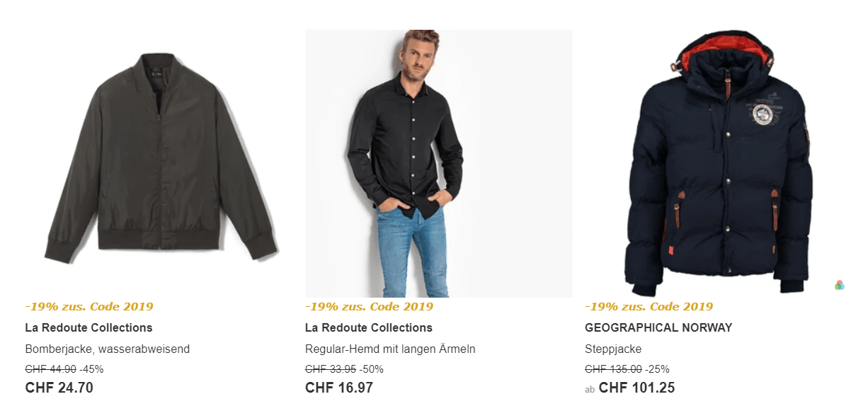The width and height of the screenshot is (868, 416).
Task: Click the Bomberjacke, wasserabweisend product title
Action: (x=107, y=349)
